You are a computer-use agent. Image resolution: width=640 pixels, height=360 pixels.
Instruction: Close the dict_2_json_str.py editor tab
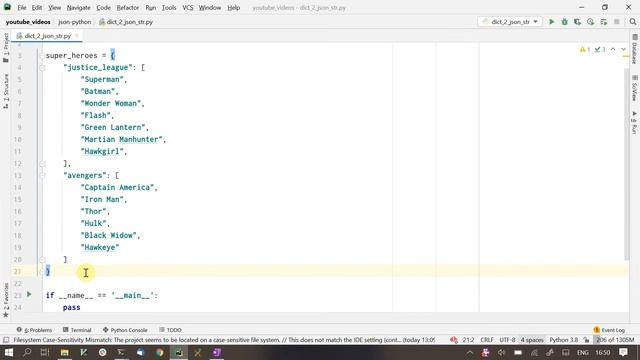pos(76,36)
